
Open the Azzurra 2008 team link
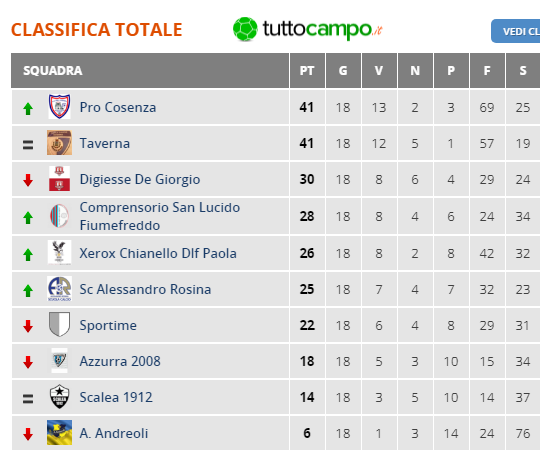[120, 361]
